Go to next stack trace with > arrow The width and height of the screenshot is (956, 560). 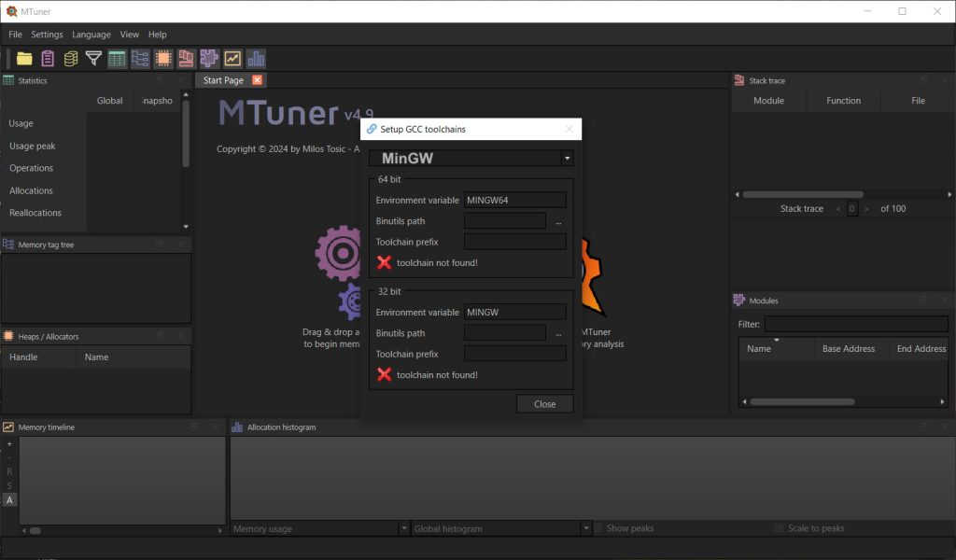[x=866, y=209]
